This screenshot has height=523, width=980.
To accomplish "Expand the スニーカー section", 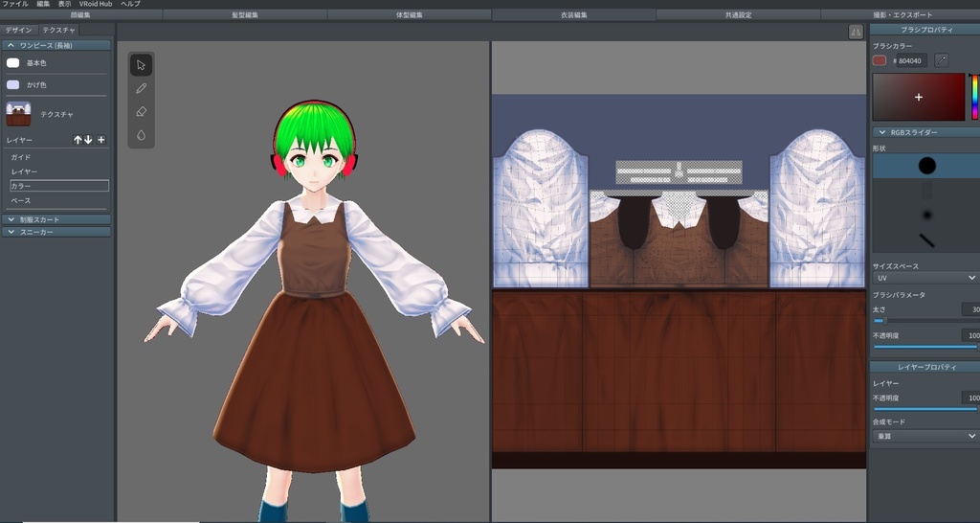I will tap(56, 232).
